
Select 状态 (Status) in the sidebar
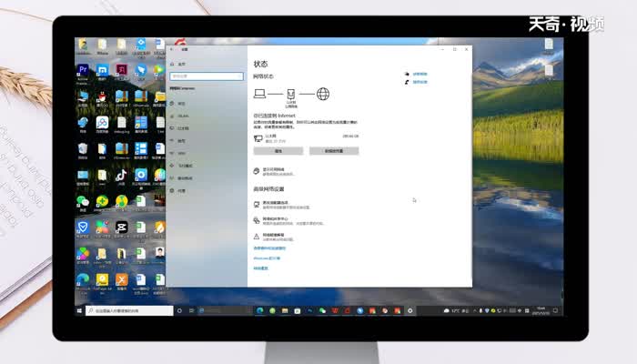[181, 104]
